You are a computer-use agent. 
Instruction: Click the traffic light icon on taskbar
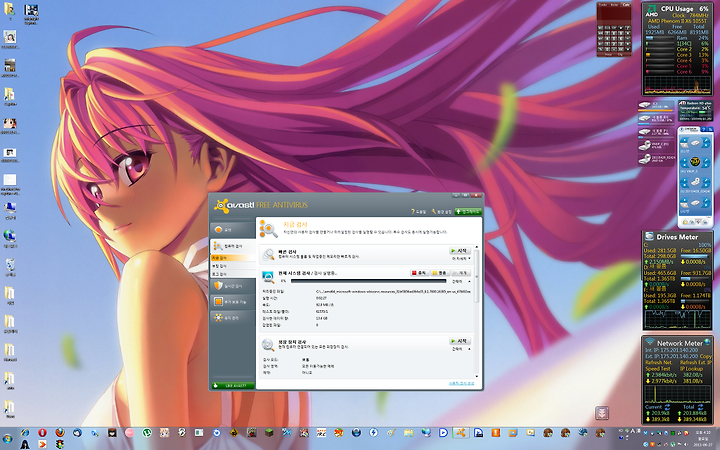pyautogui.click(x=60, y=444)
